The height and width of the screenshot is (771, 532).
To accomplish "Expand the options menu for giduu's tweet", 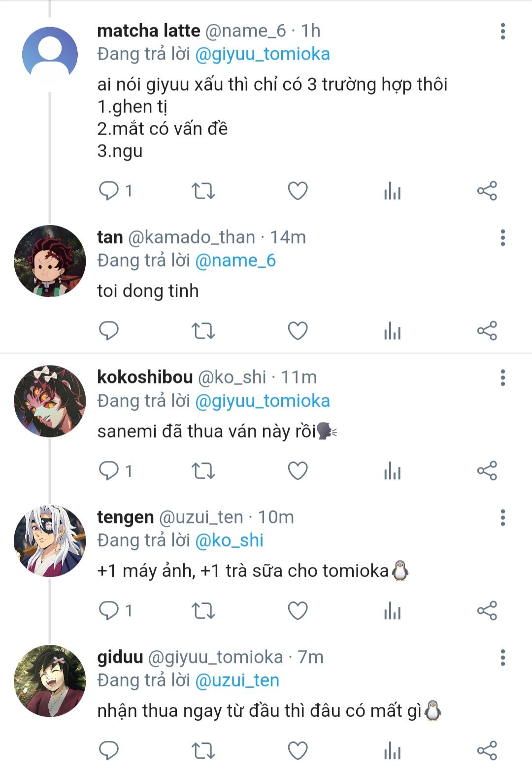I will (x=502, y=658).
